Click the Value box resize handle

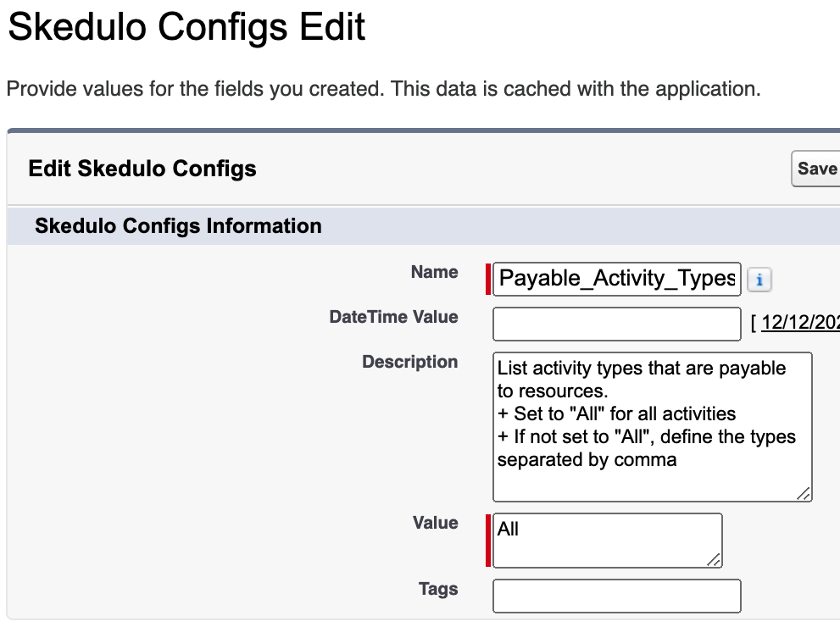(713, 559)
